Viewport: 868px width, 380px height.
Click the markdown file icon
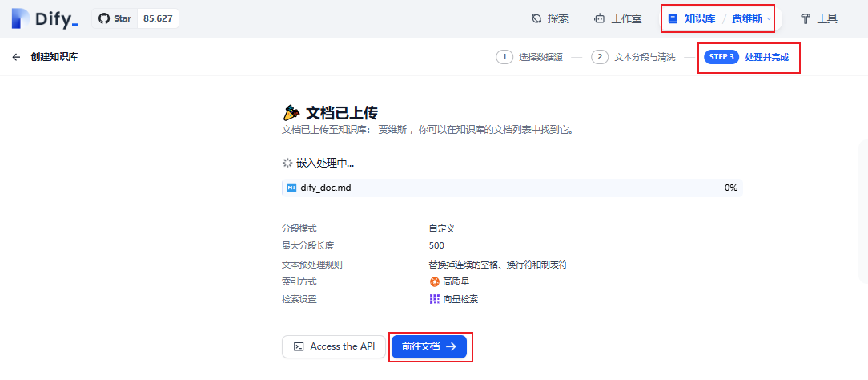click(291, 188)
